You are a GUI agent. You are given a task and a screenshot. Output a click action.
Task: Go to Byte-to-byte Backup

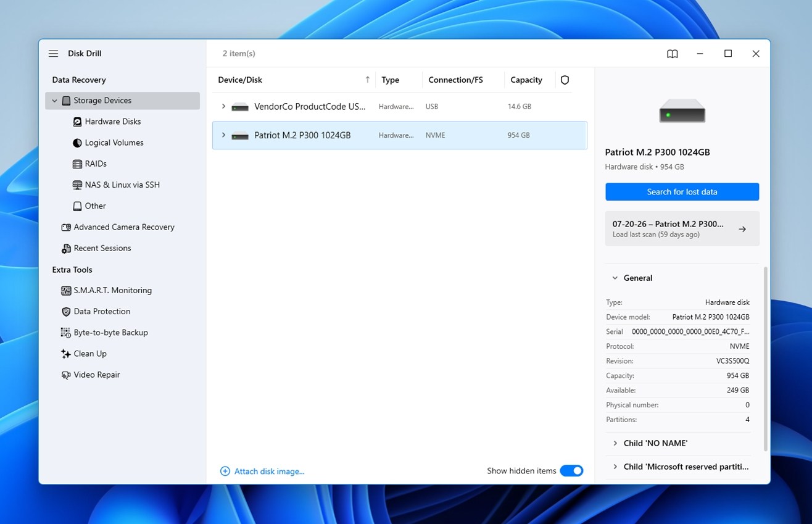click(x=111, y=333)
